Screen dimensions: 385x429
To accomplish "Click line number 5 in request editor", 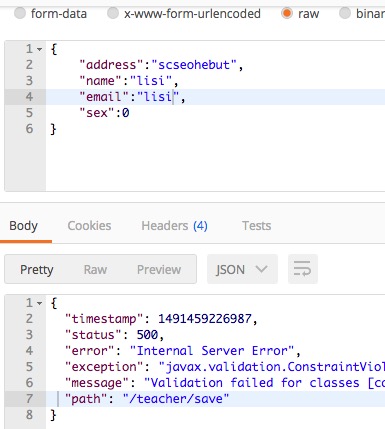I will (29, 113).
